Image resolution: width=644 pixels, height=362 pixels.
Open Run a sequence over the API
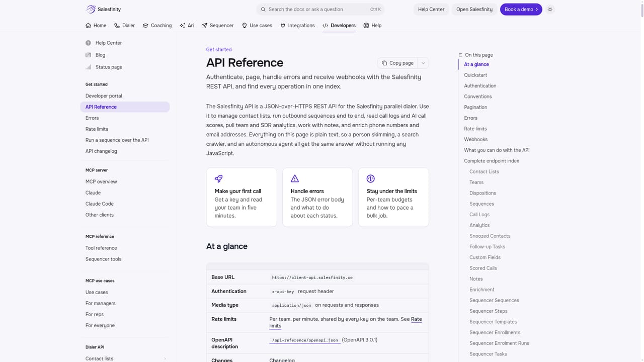coord(117,140)
